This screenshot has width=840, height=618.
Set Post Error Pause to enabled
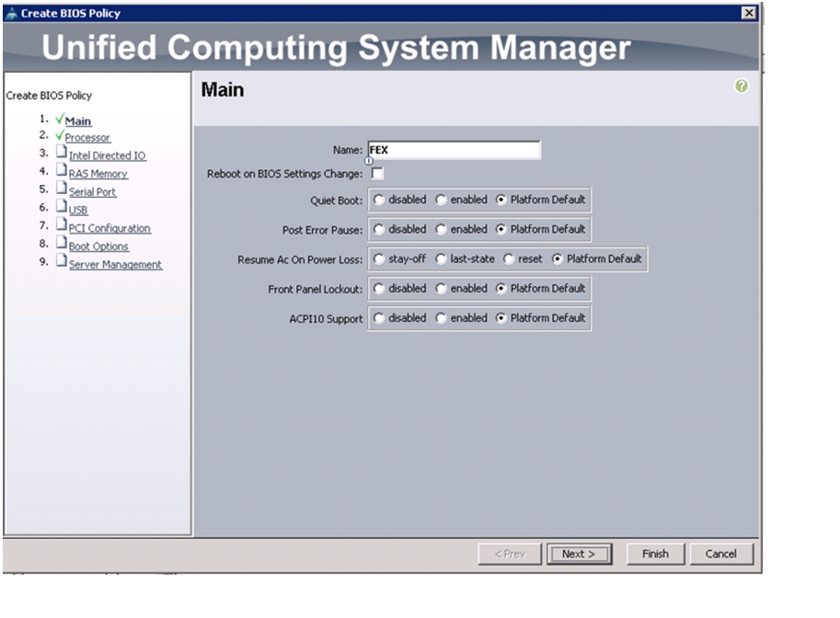(x=441, y=229)
